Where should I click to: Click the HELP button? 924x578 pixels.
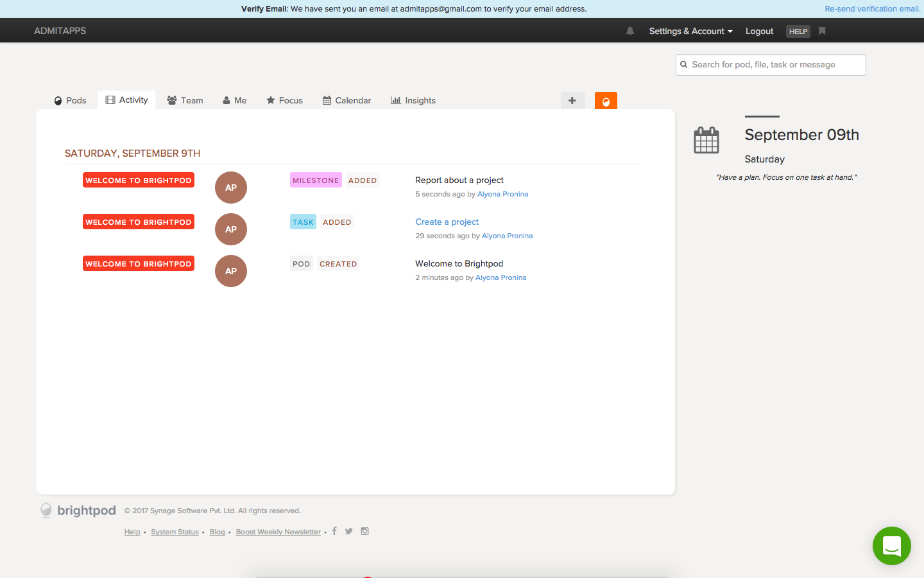798,31
